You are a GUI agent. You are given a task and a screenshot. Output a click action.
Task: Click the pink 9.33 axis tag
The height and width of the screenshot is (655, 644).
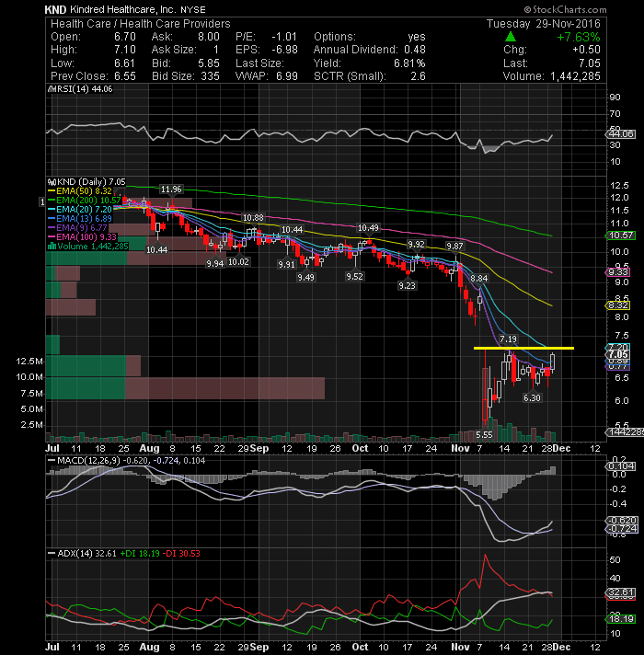pos(617,272)
